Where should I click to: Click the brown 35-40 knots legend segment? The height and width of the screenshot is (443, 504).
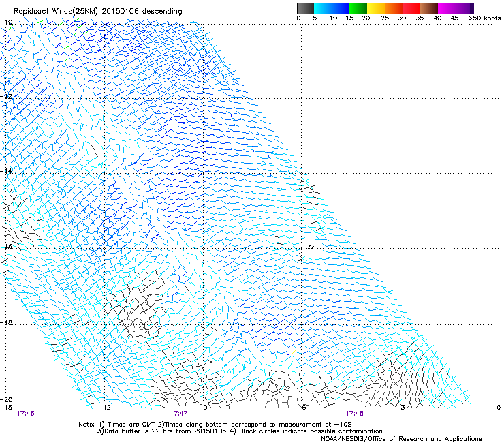[429, 8]
